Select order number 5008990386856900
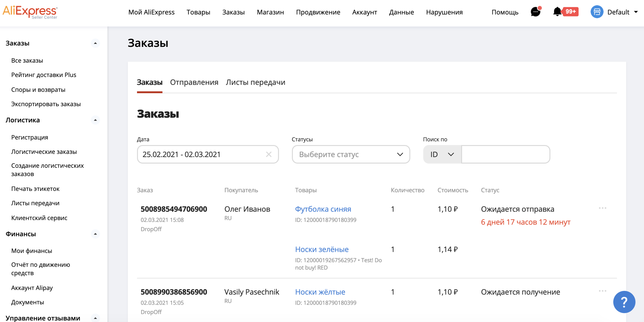This screenshot has width=644, height=322. (174, 292)
